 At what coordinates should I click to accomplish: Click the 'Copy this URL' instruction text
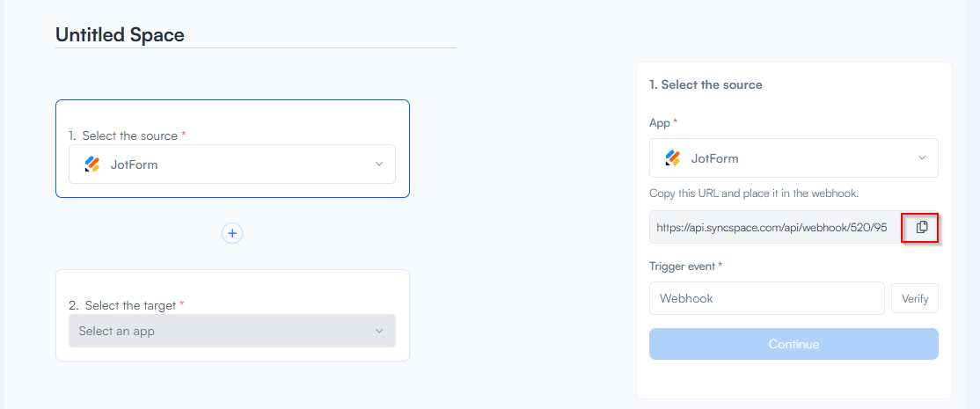pos(753,193)
